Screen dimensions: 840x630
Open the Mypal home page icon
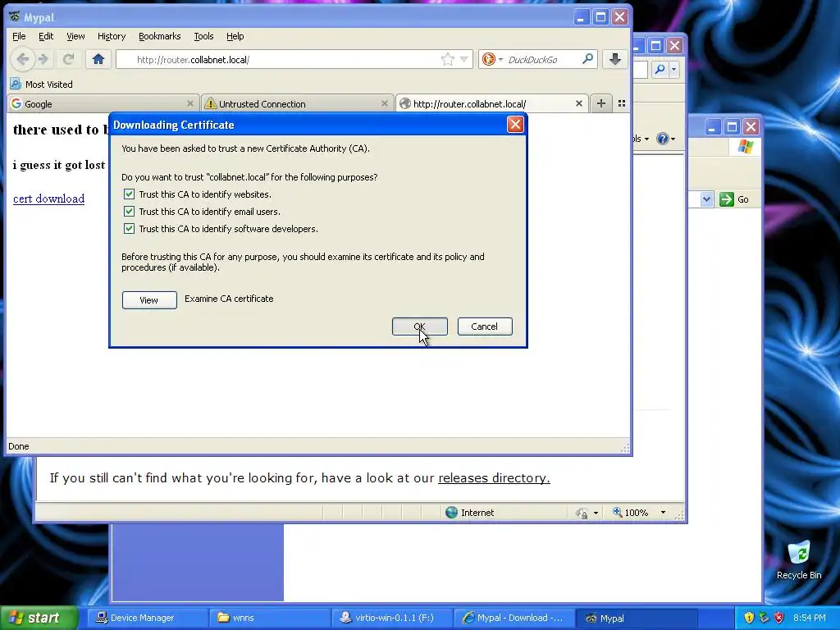(x=98, y=59)
